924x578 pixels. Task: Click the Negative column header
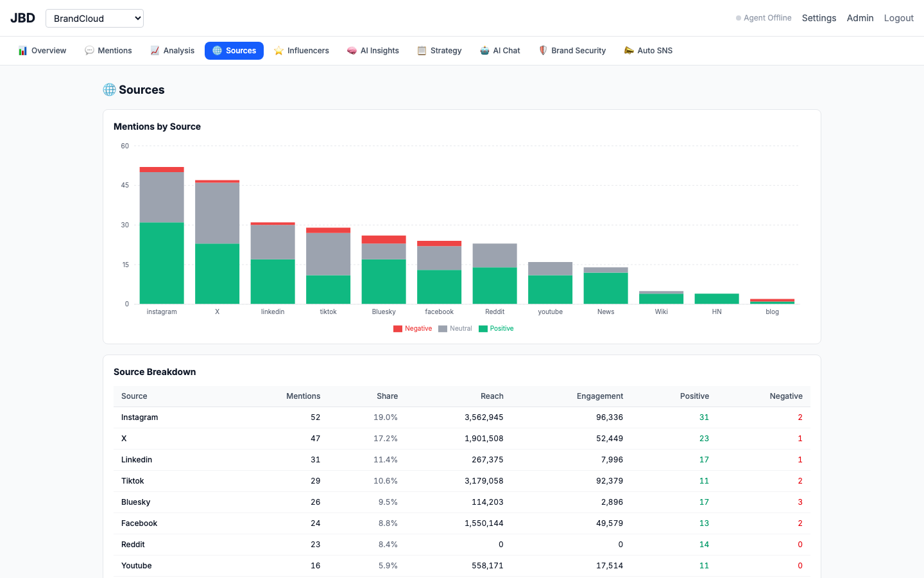point(786,396)
